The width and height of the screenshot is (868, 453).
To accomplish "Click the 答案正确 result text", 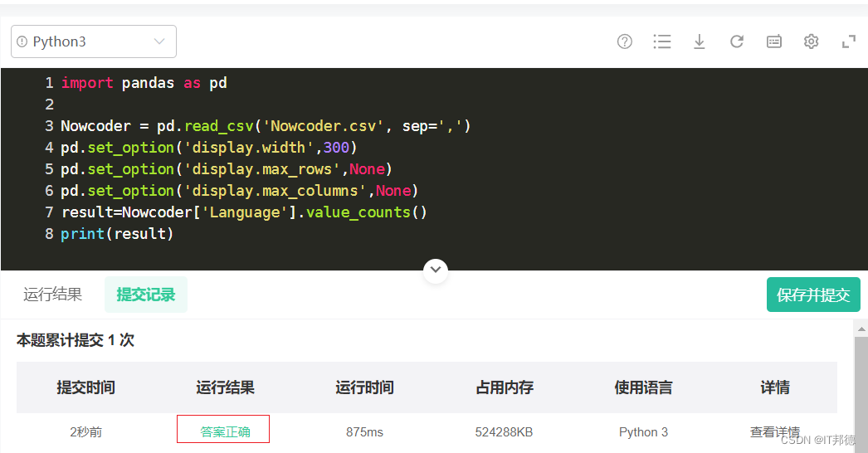I will 225,432.
